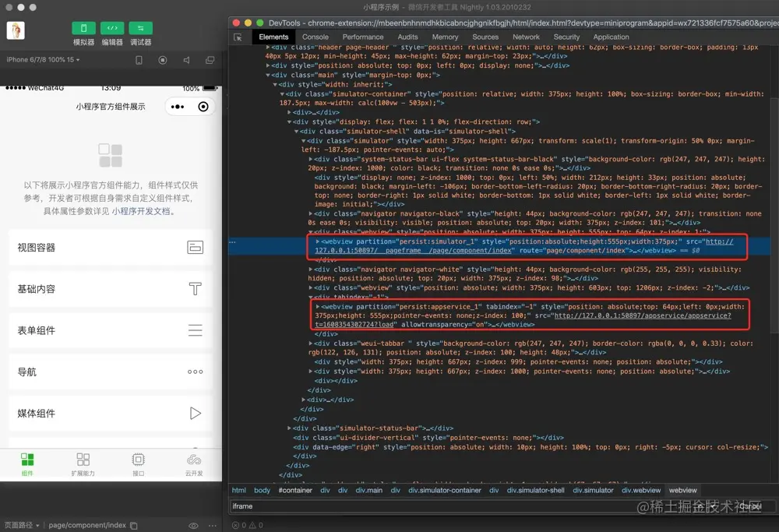Image resolution: width=779 pixels, height=532 pixels.
Task: Click the detach simulator window icon
Action: [x=210, y=60]
